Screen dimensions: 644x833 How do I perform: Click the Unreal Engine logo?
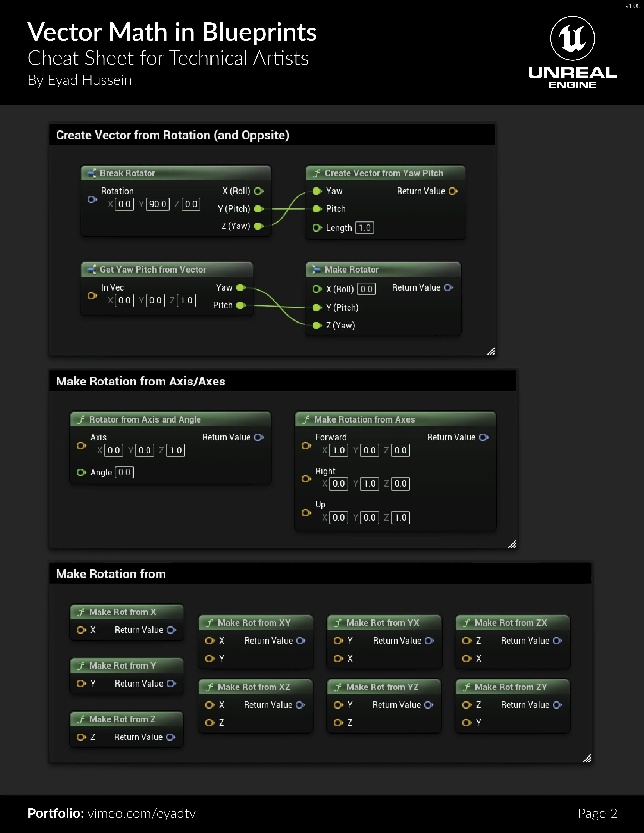click(572, 38)
